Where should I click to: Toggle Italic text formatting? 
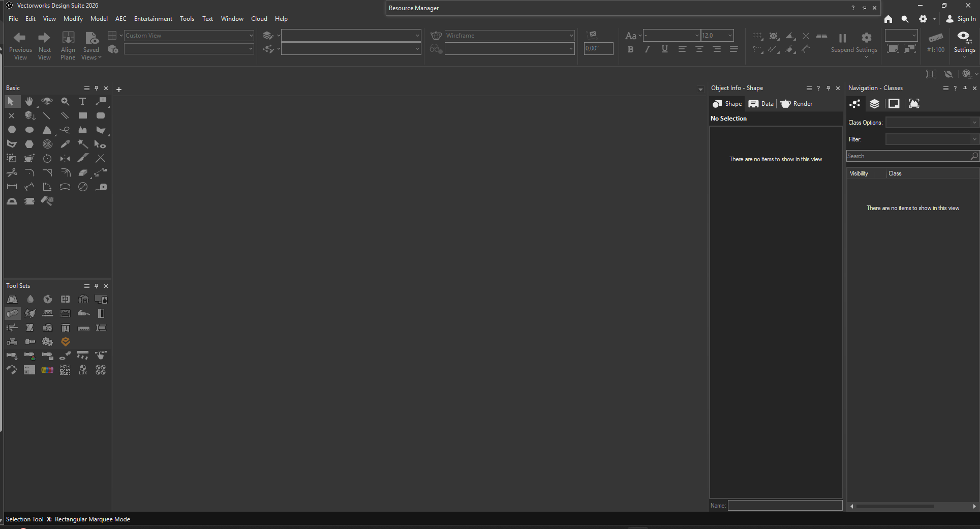pyautogui.click(x=647, y=49)
